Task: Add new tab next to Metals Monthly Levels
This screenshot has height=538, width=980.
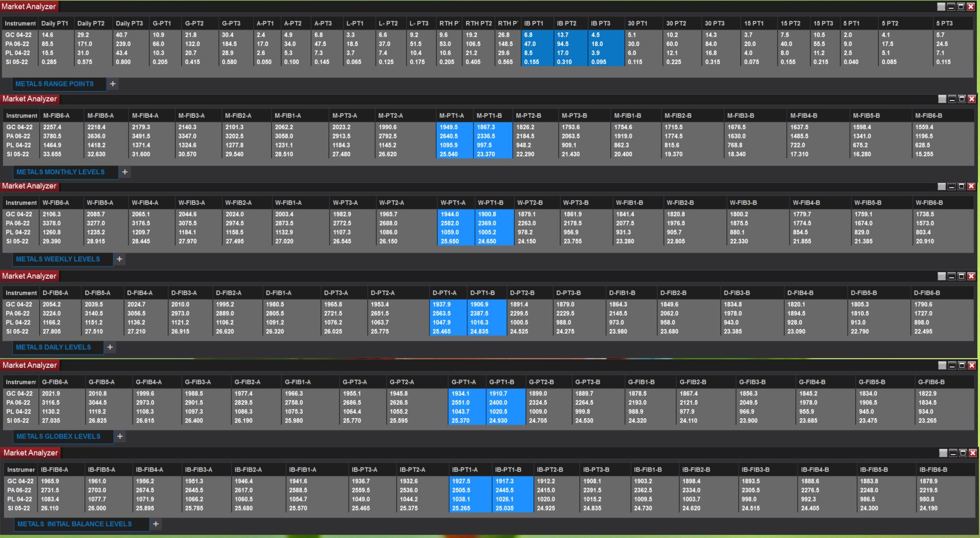Action: [124, 172]
